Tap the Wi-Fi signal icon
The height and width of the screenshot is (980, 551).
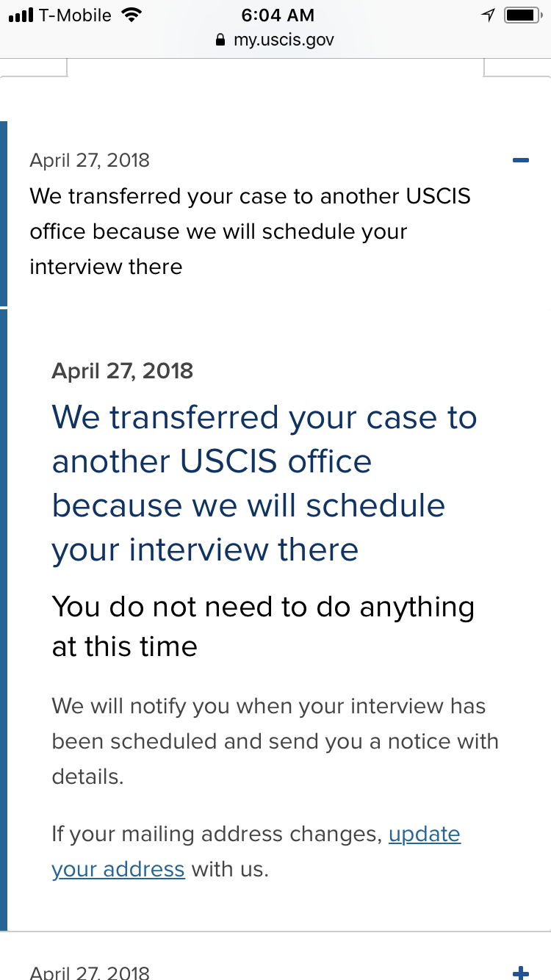point(132,15)
